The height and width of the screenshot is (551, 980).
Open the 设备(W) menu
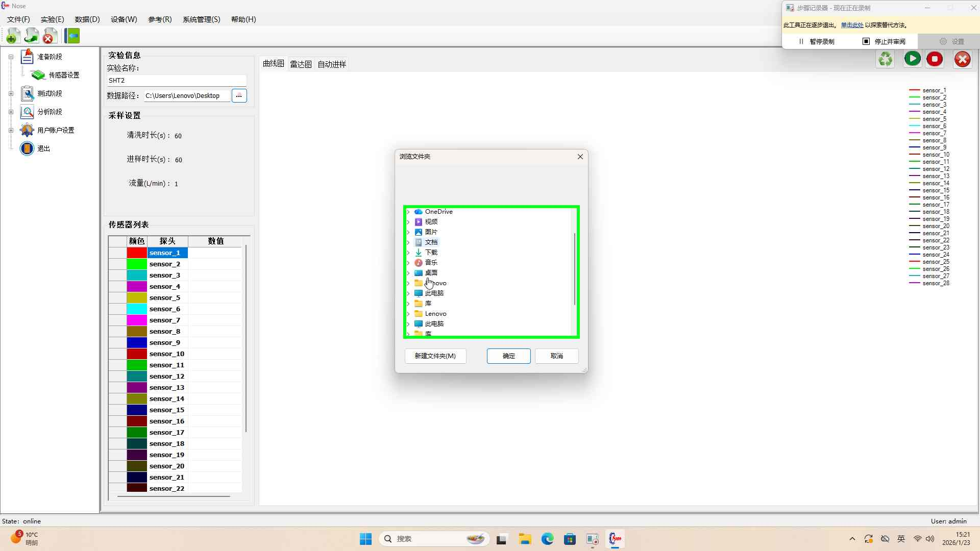point(124,19)
